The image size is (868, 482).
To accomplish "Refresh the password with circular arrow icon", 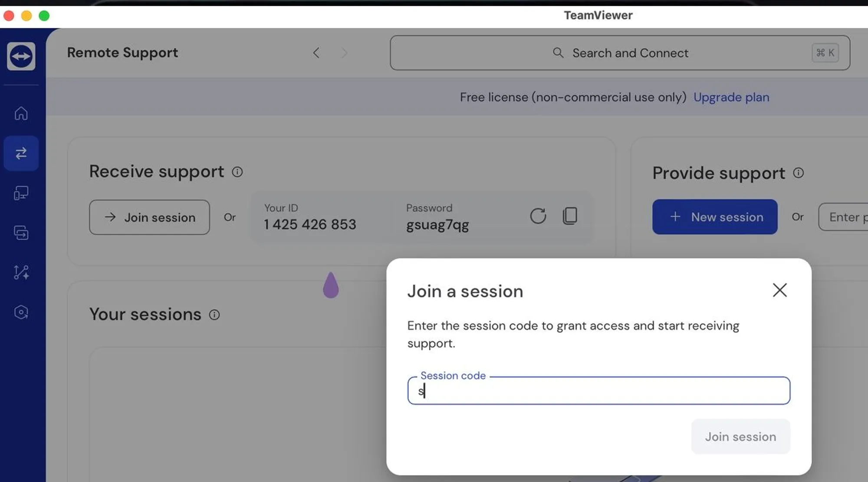I will 538,216.
